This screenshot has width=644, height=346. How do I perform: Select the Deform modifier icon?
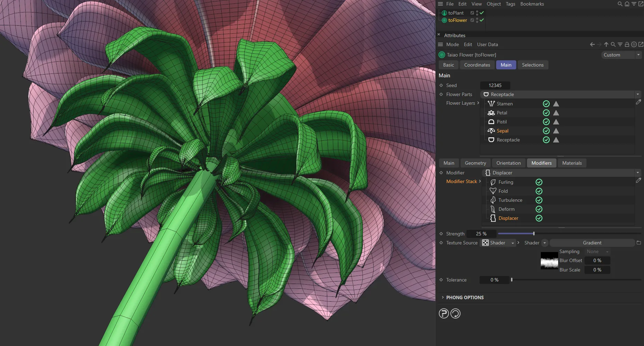[x=493, y=209]
